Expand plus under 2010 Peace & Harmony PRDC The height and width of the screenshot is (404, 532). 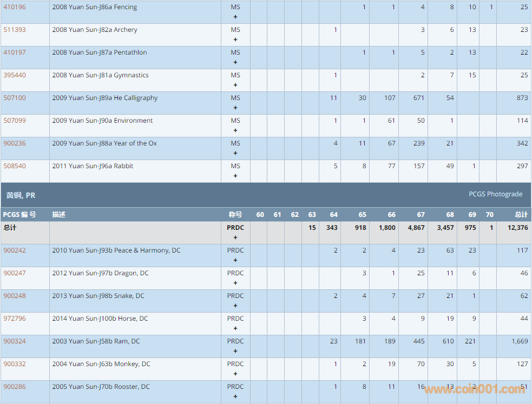235,260
